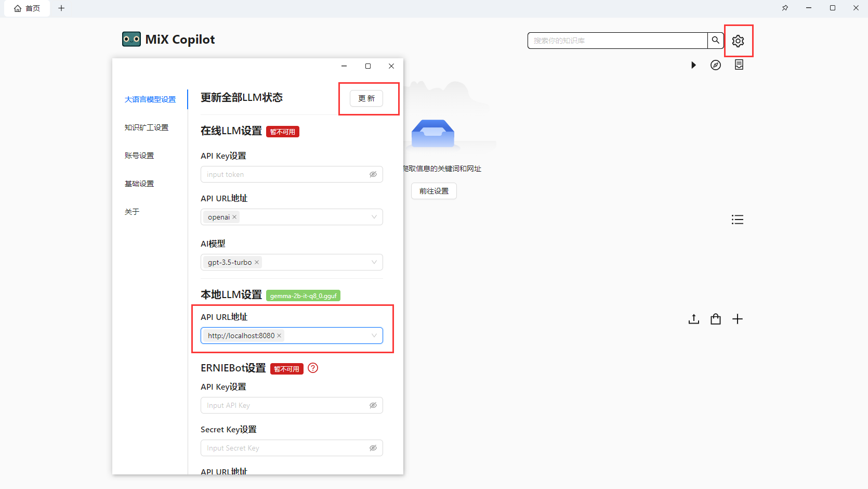
Task: Click the gemma-2b-it-q8_0.gguf badge
Action: click(304, 295)
